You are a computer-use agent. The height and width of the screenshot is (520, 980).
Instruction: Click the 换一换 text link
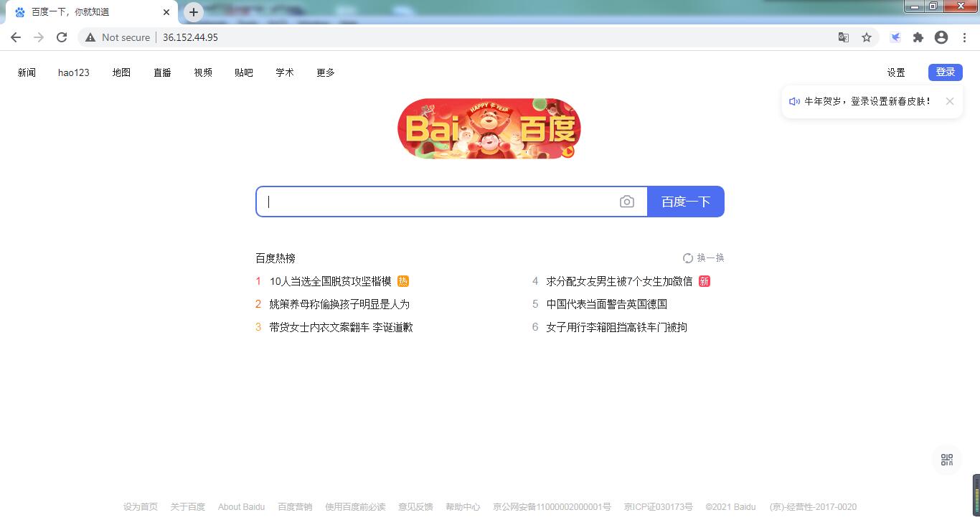[710, 258]
